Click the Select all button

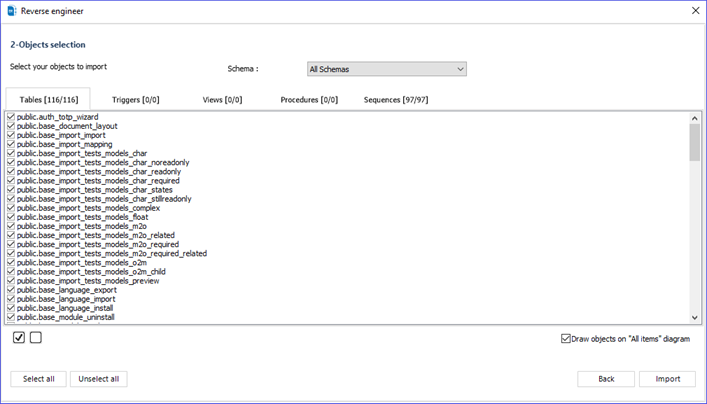pos(38,379)
